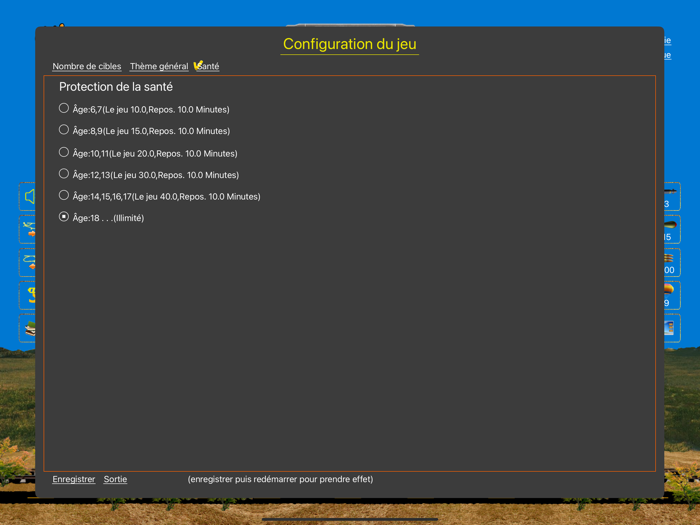
Task: Click the Sortie link to exit
Action: click(115, 479)
